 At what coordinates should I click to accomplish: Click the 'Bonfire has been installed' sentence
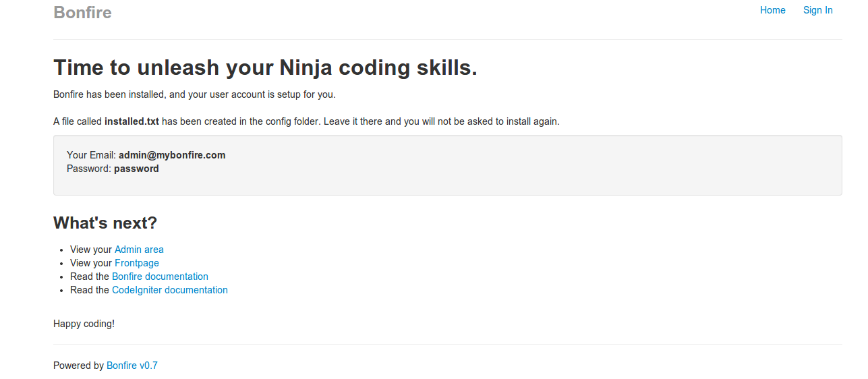click(194, 94)
